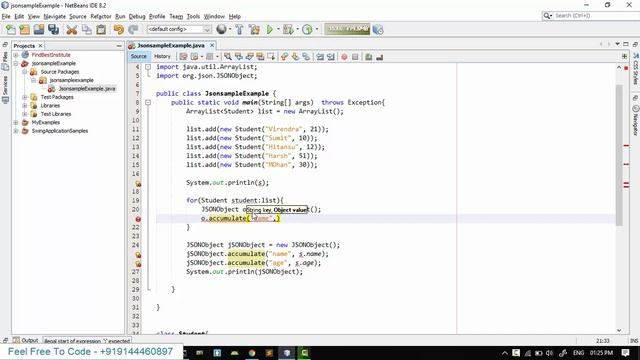Run the project with green play icon
Screen dimensions: 640x360
pyautogui.click(x=269, y=29)
